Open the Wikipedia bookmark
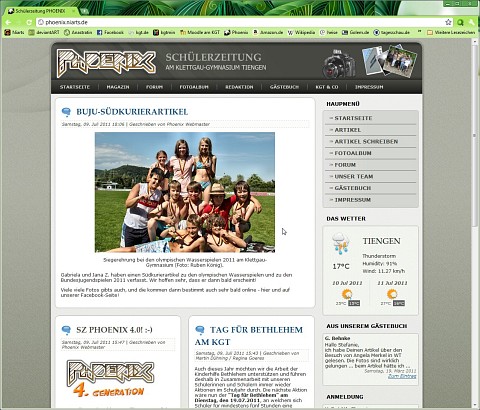480x410 pixels. [x=301, y=32]
